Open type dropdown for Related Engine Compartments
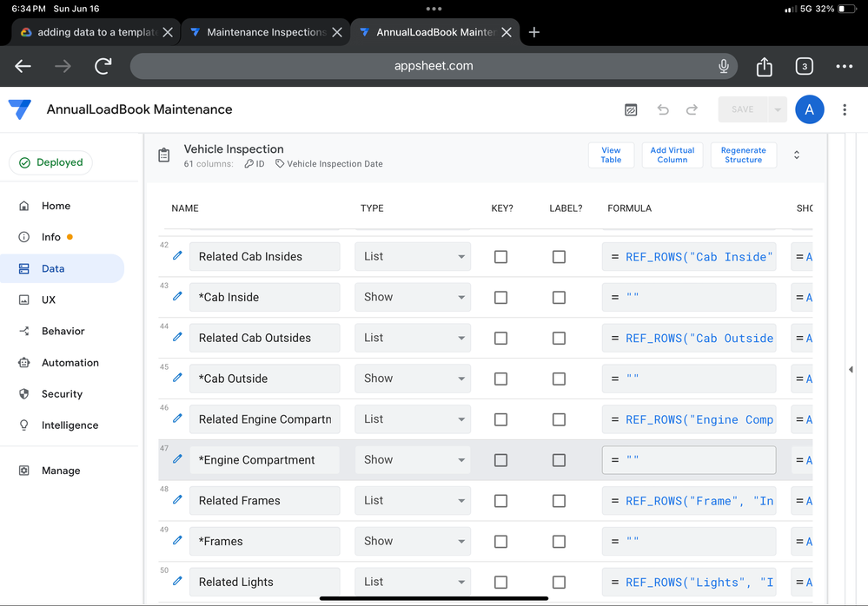The height and width of the screenshot is (606, 868). (413, 419)
